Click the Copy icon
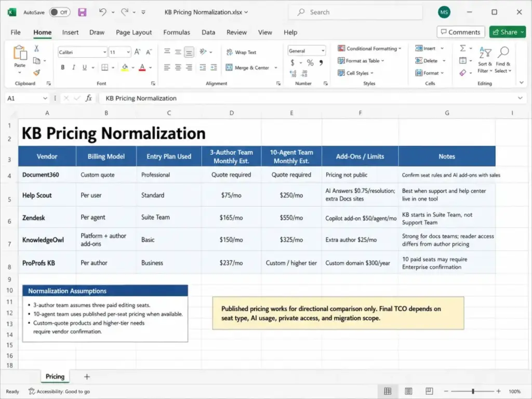Screen dimensions: 532x399 (x=37, y=61)
